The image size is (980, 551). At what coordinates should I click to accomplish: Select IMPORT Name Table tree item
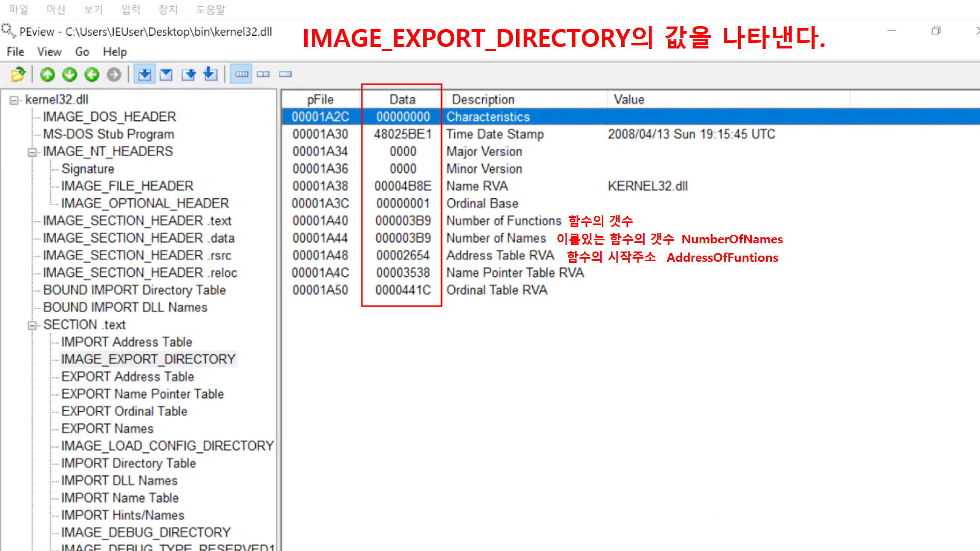(x=120, y=498)
